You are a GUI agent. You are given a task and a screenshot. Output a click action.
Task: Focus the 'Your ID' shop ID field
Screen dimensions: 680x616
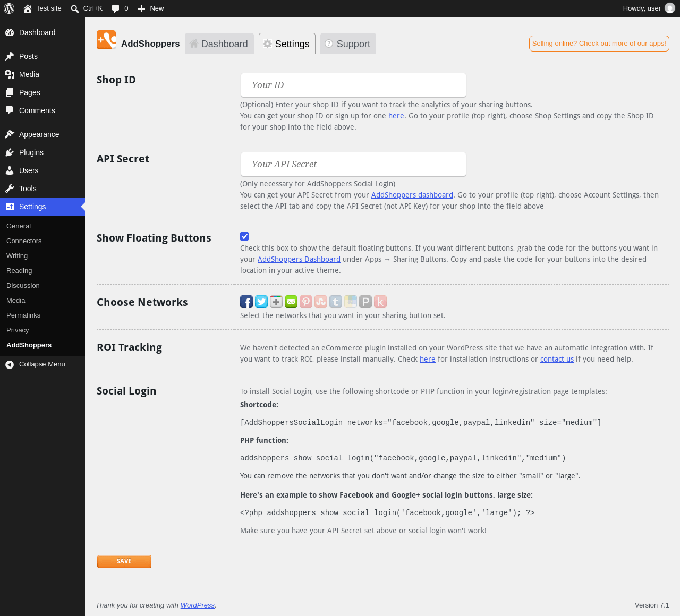pyautogui.click(x=353, y=85)
